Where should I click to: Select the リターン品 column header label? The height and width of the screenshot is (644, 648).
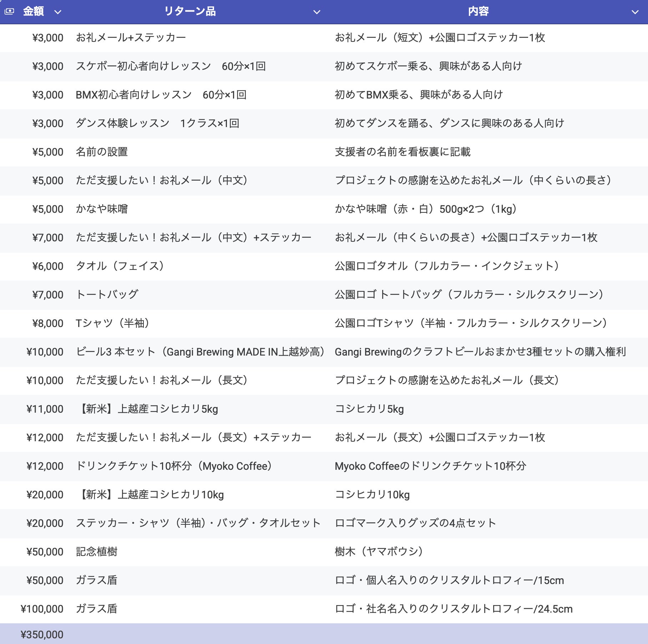pyautogui.click(x=190, y=11)
